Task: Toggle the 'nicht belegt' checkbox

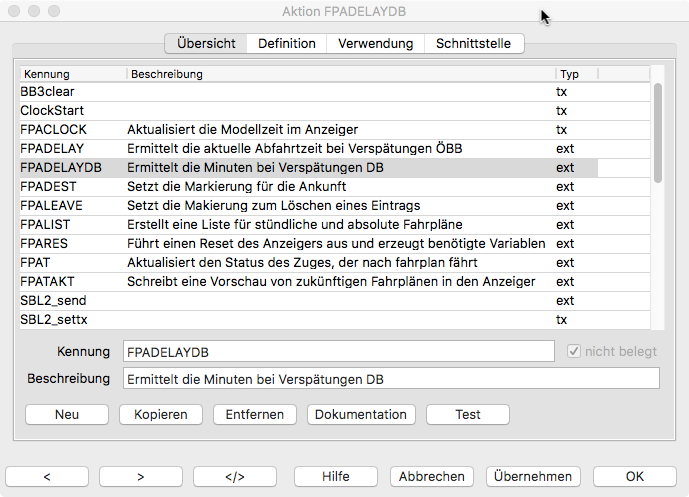Action: [574, 351]
